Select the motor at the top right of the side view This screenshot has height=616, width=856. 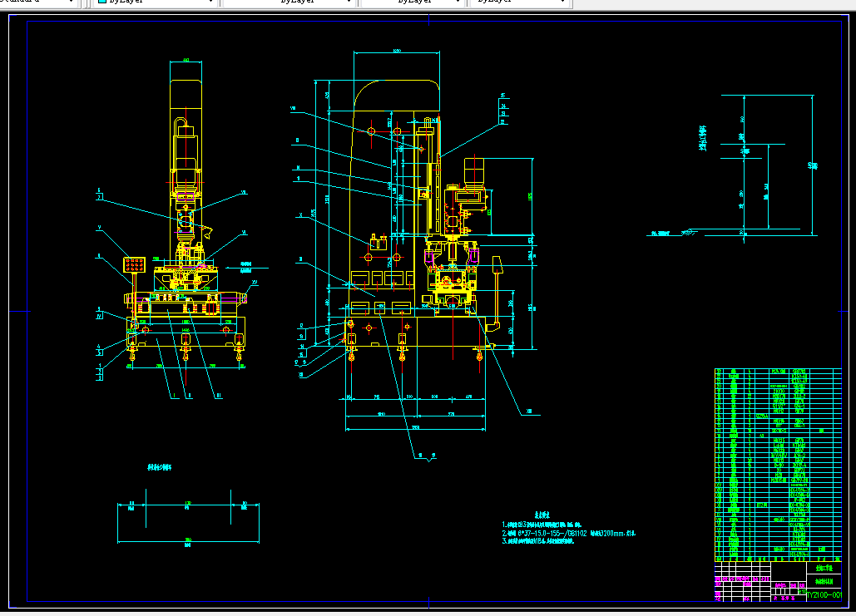(474, 172)
